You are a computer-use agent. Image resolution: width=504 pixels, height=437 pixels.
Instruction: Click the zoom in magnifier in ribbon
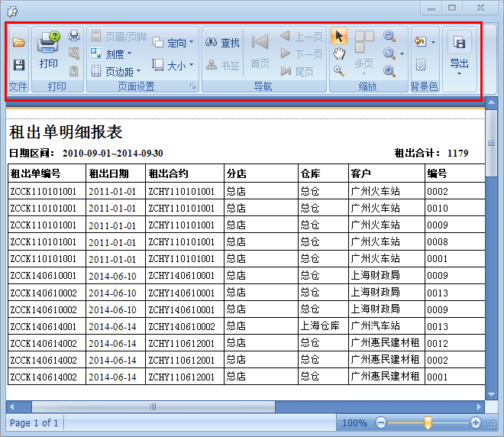[389, 71]
